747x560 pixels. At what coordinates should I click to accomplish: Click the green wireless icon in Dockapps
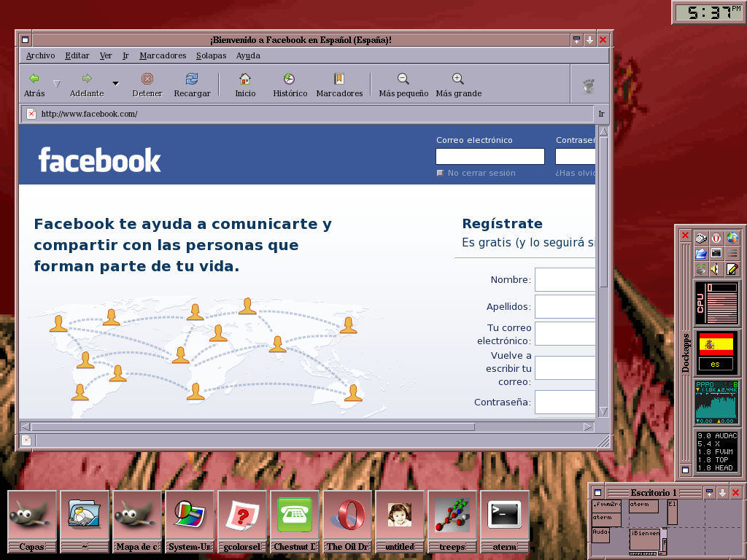pos(701,269)
